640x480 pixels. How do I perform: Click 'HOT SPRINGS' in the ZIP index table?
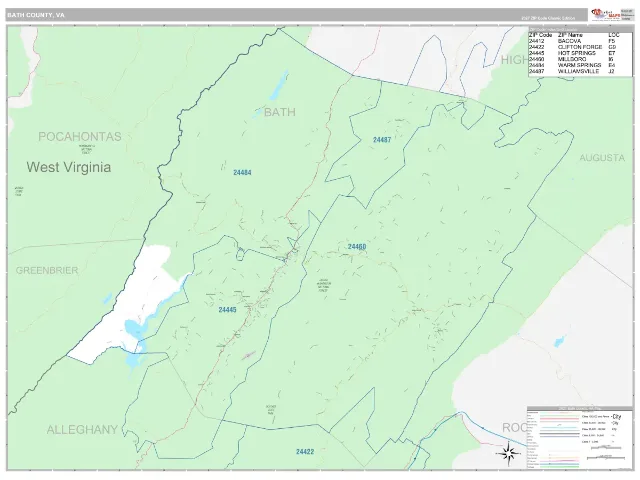pos(577,53)
